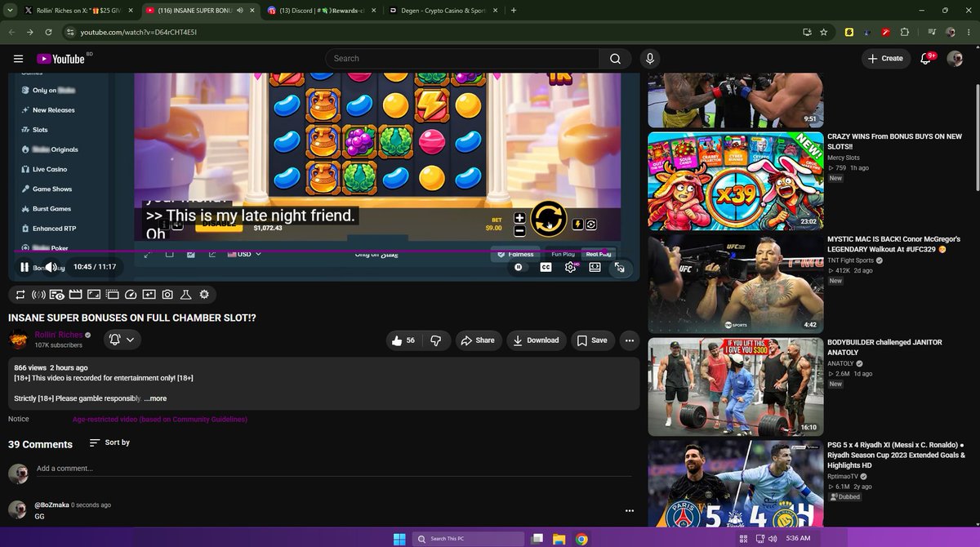
Task: Open the taskbar clock showing 5:36 AM
Action: pos(798,539)
